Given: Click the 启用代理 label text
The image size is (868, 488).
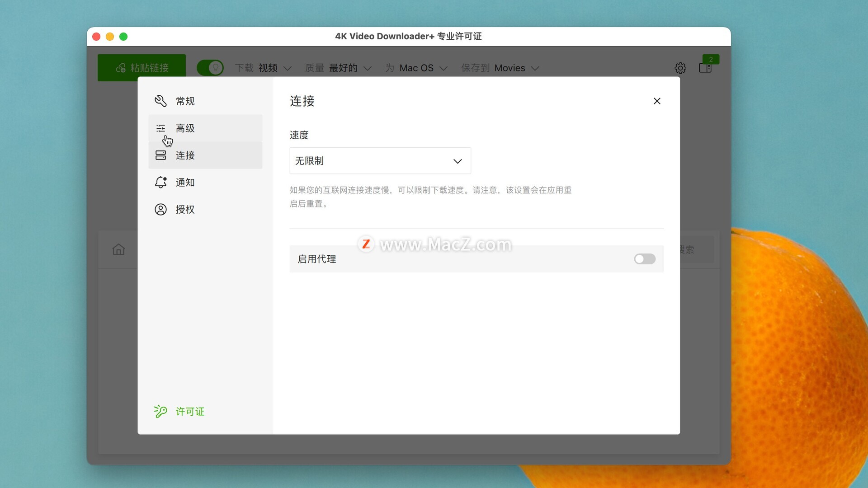Looking at the screenshot, I should point(317,259).
